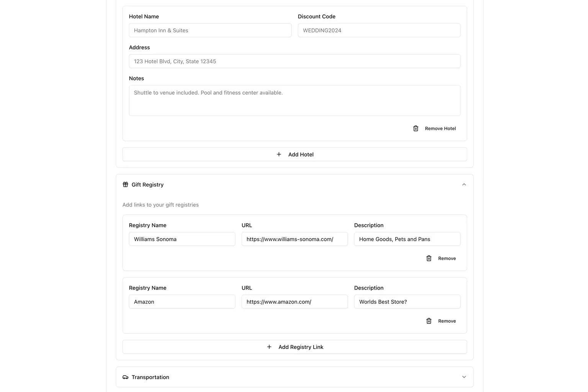Click the plus icon in Add Registry Link
The height and width of the screenshot is (392, 588).
pos(269,347)
